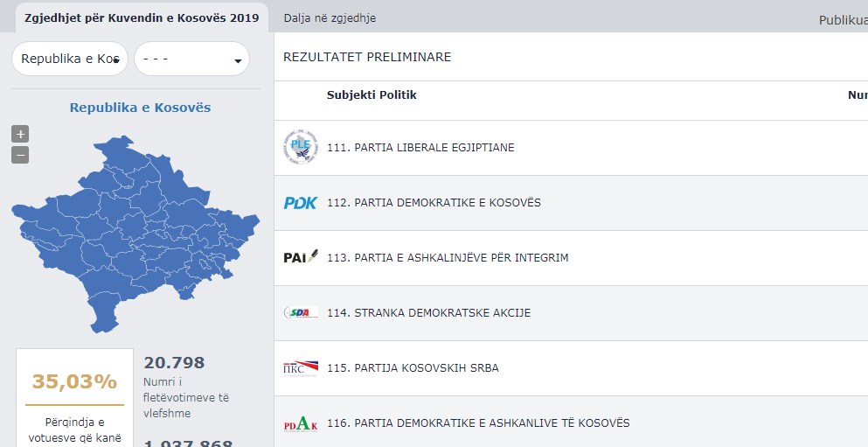Click the 20.798 valid ballots figure

tap(174, 363)
